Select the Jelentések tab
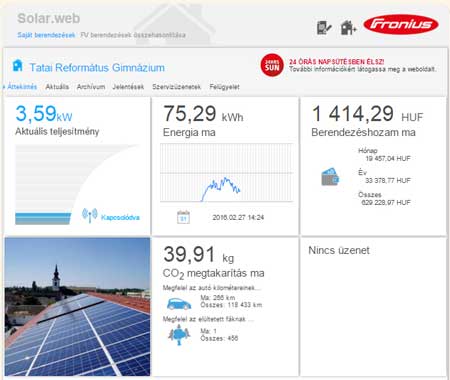The width and height of the screenshot is (450, 380). pyautogui.click(x=128, y=87)
